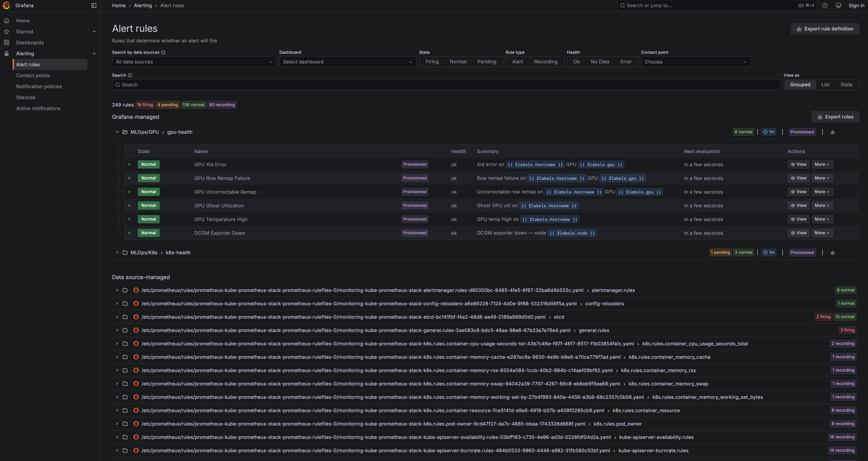The height and width of the screenshot is (461, 868).
Task: Open Silences in sidebar
Action: pos(26,97)
